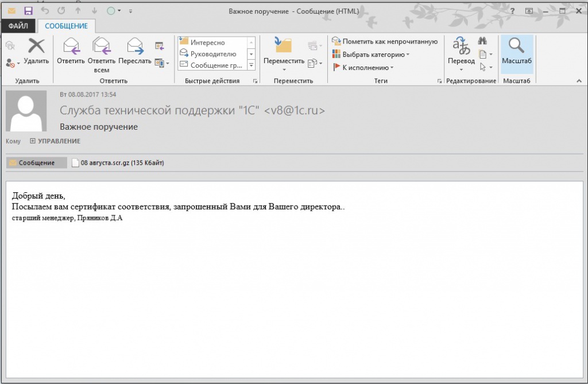
Task: Click sender name Служба технической поддержки "1С"
Action: coord(160,110)
